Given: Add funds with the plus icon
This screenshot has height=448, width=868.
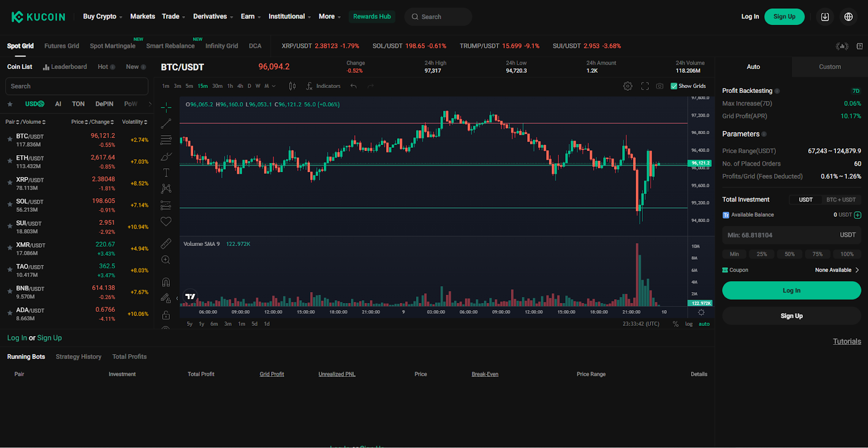Looking at the screenshot, I should pos(858,215).
